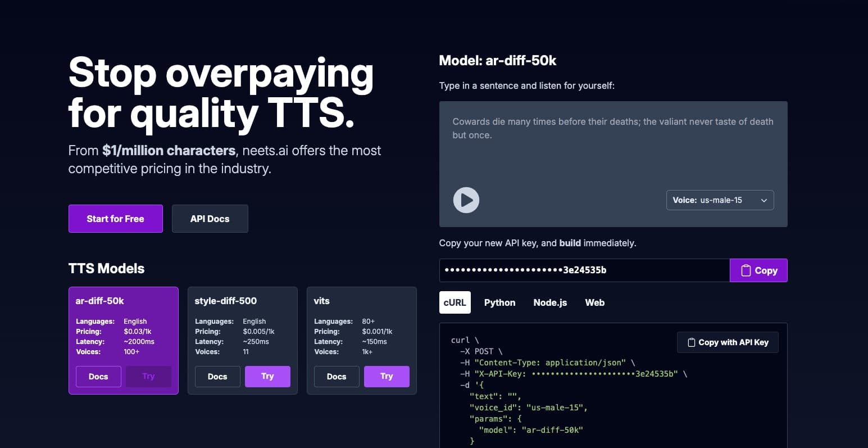Open Docs for style-diff-500 model
The width and height of the screenshot is (868, 448).
tap(217, 377)
